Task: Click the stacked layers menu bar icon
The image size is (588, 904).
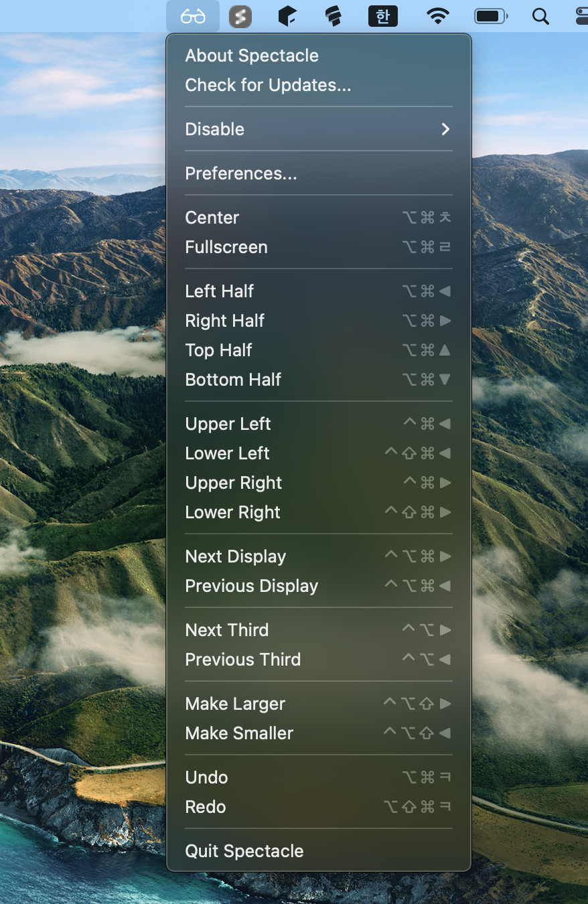Action: [334, 16]
